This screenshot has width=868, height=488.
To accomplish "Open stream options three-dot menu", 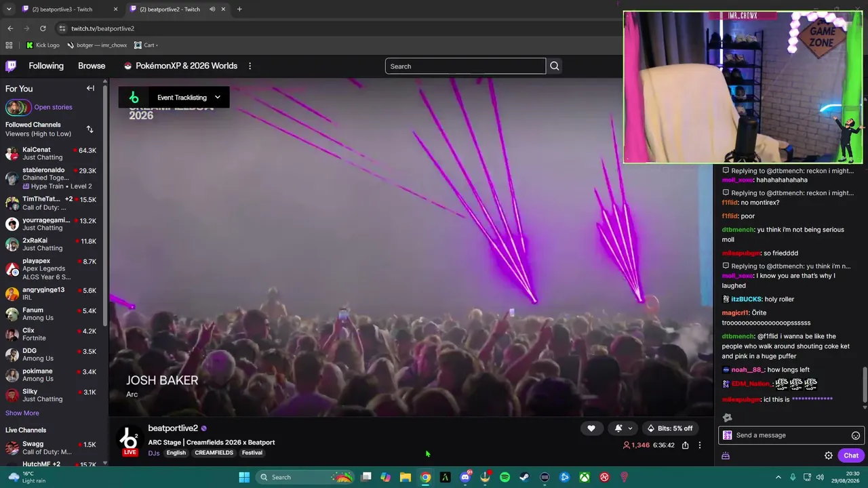I will coord(700,445).
